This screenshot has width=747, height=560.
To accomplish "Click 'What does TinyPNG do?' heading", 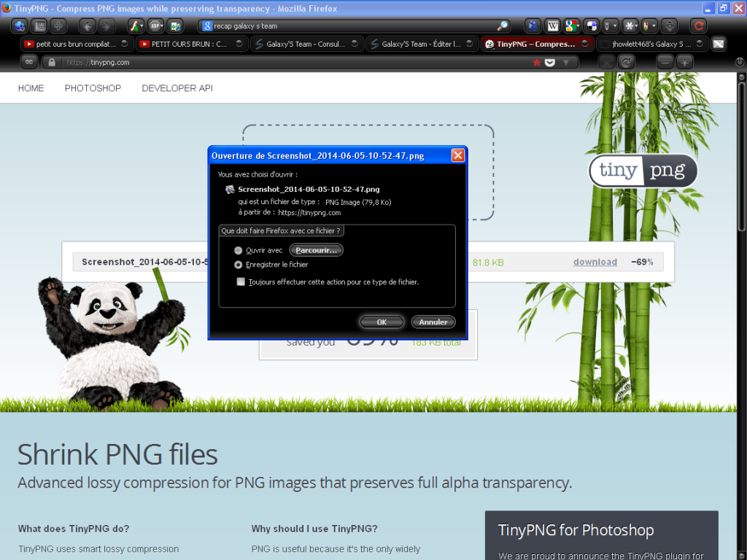I will pyautogui.click(x=74, y=529).
